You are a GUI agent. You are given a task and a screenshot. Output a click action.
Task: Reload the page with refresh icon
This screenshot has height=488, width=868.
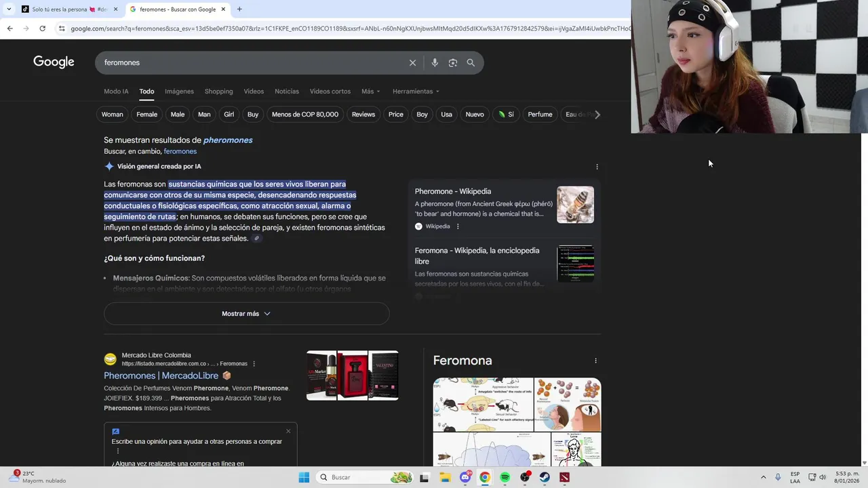click(42, 28)
